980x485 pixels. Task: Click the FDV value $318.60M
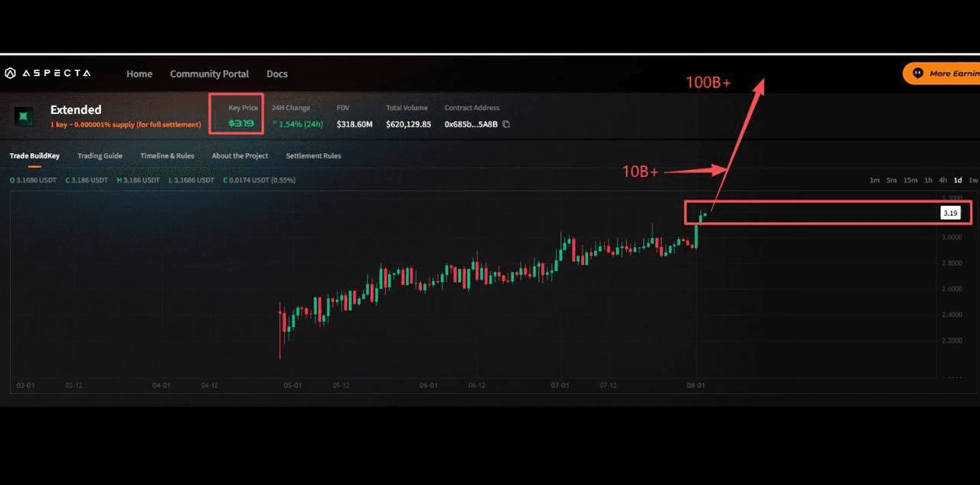tap(354, 124)
